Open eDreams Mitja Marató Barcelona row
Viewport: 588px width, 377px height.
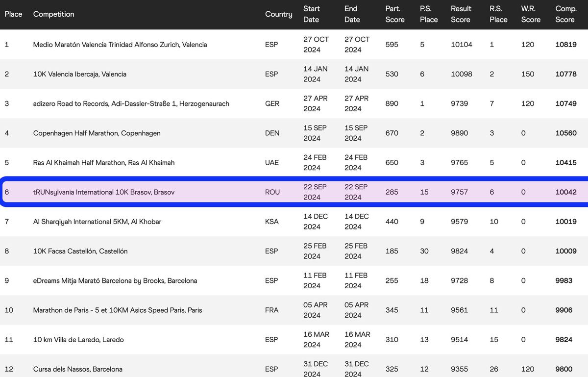(115, 280)
